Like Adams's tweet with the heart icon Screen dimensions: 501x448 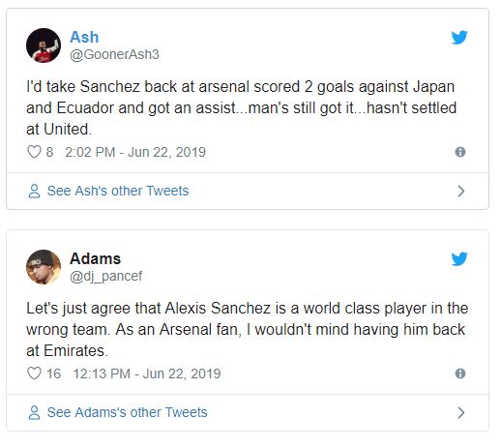(x=34, y=373)
